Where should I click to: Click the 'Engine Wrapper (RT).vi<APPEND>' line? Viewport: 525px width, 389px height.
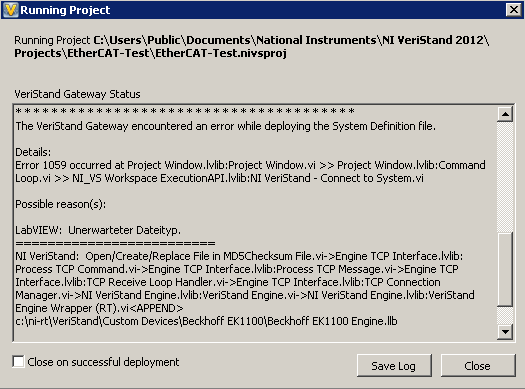tap(99, 308)
